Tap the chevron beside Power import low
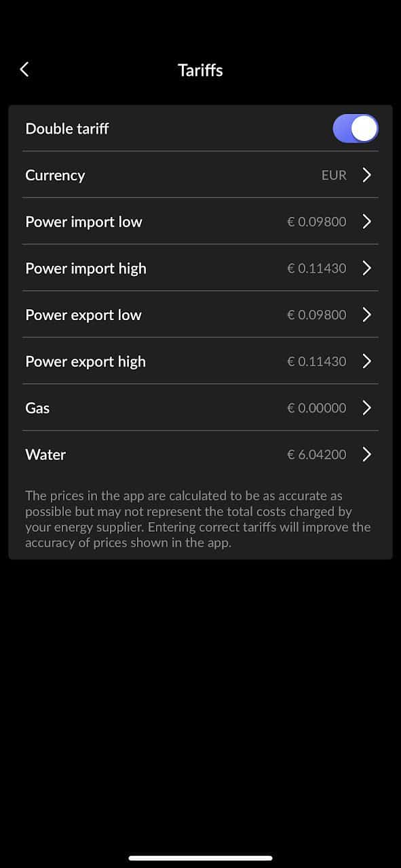Image resolution: width=401 pixels, height=868 pixels. click(x=366, y=221)
